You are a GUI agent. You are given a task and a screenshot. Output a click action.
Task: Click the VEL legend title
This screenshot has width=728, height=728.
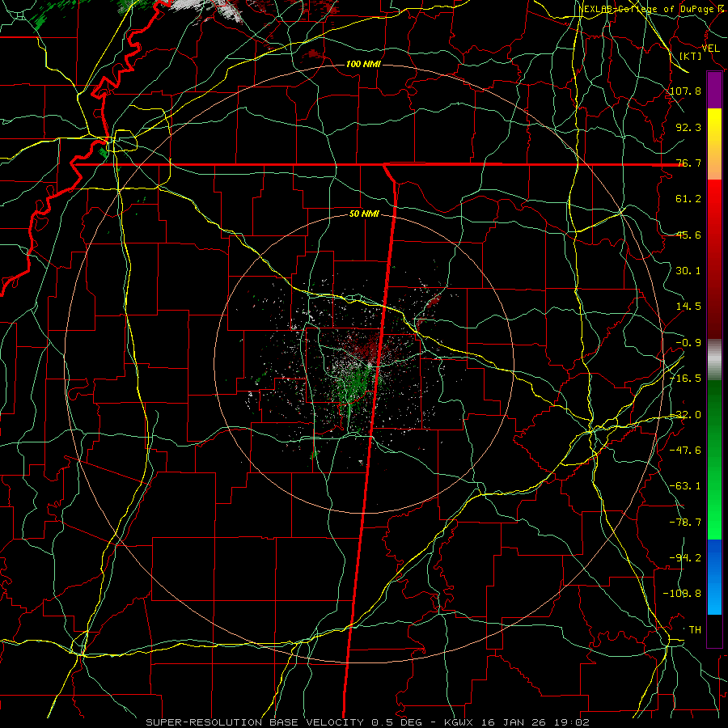tap(710, 49)
